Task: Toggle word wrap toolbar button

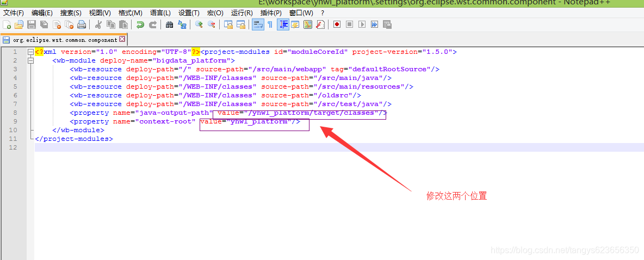Action: 257,24
